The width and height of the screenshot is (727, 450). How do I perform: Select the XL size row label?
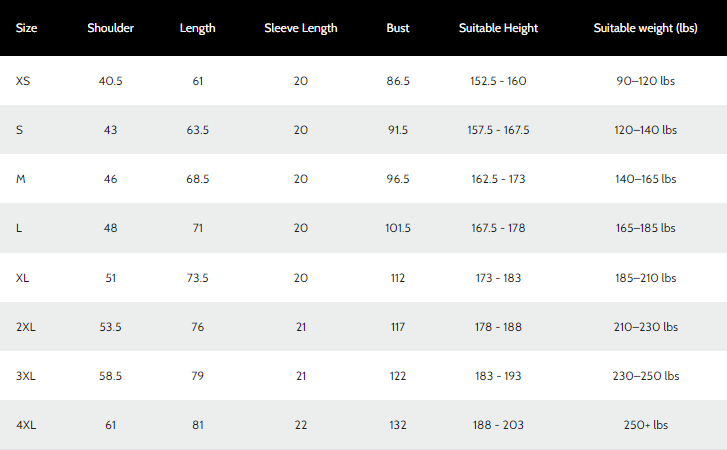pos(23,277)
